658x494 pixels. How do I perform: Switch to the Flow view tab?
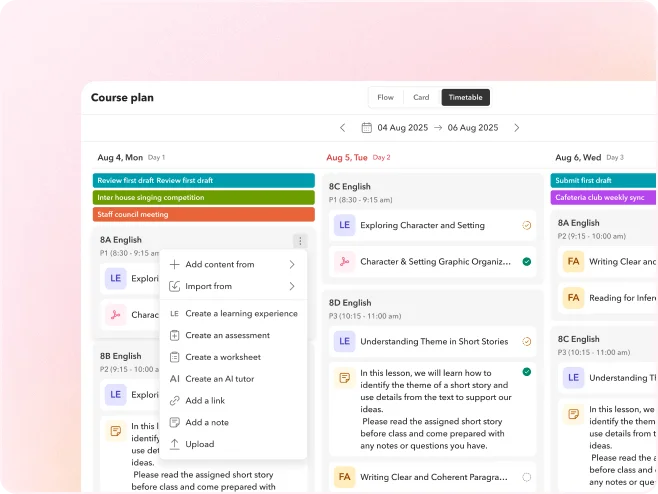click(385, 97)
